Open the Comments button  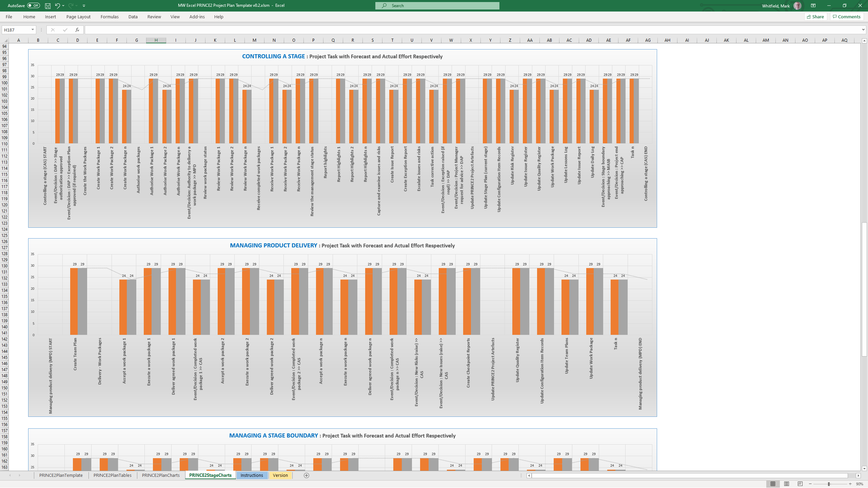[847, 17]
